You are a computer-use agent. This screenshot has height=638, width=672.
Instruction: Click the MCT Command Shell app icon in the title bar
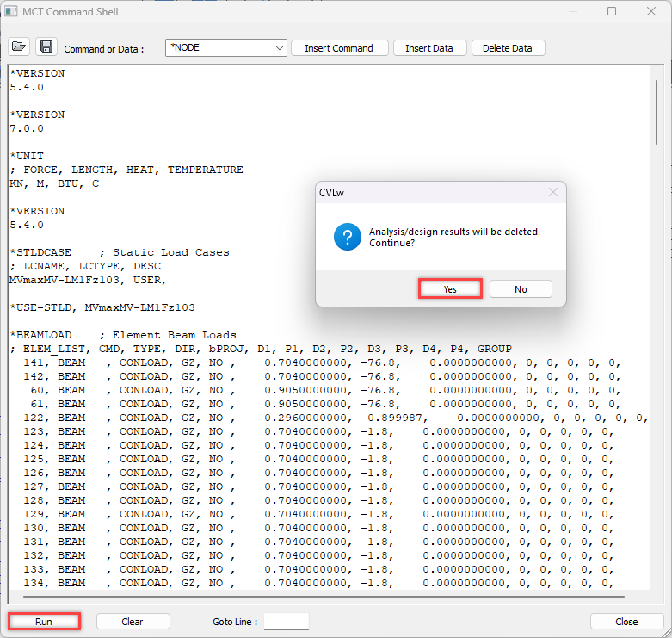click(11, 11)
